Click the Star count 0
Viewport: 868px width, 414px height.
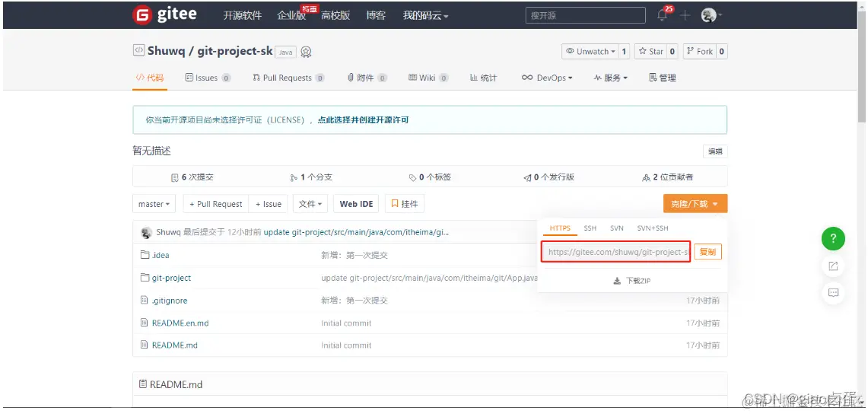(x=672, y=52)
